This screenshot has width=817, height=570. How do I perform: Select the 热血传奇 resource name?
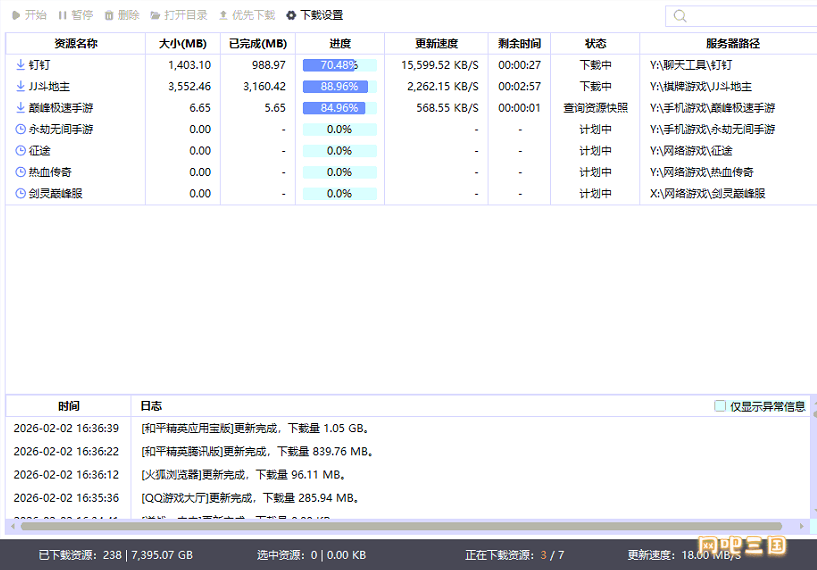(x=50, y=172)
